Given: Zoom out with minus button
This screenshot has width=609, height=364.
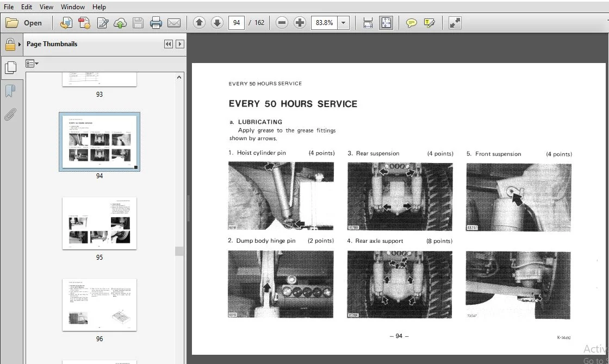Looking at the screenshot, I should click(x=282, y=22).
